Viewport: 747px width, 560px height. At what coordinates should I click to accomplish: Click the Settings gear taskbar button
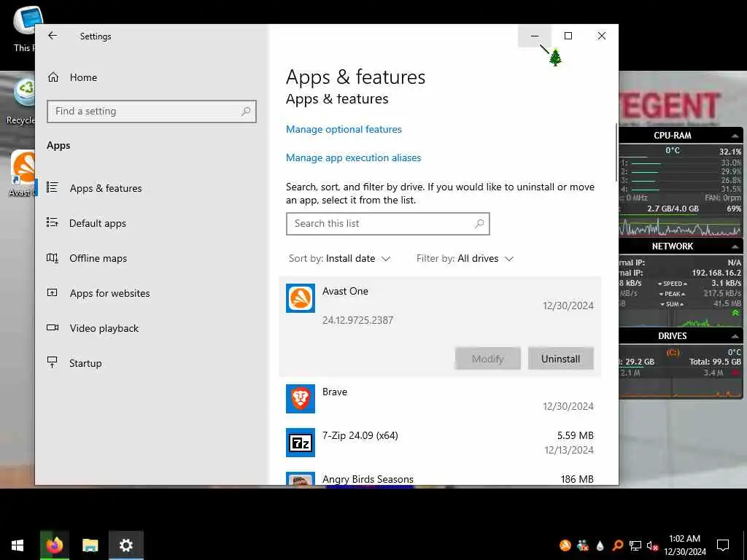coord(125,545)
